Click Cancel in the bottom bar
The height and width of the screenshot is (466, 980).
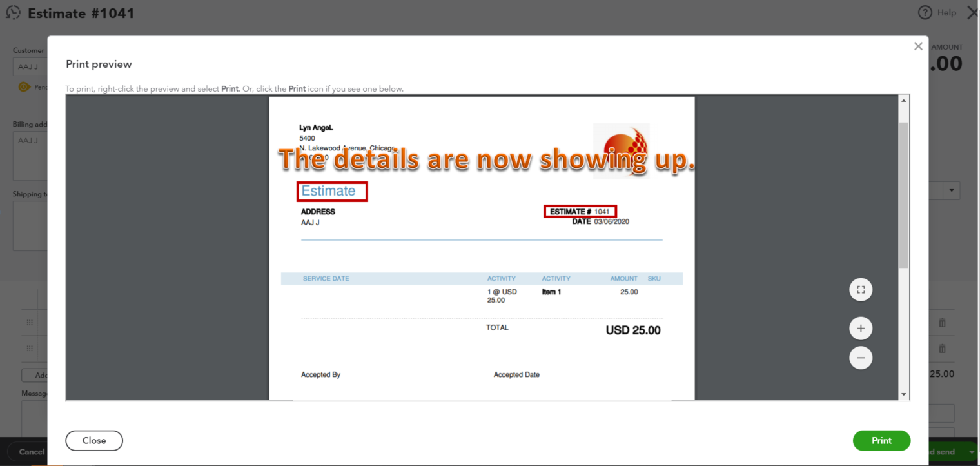tap(32, 452)
